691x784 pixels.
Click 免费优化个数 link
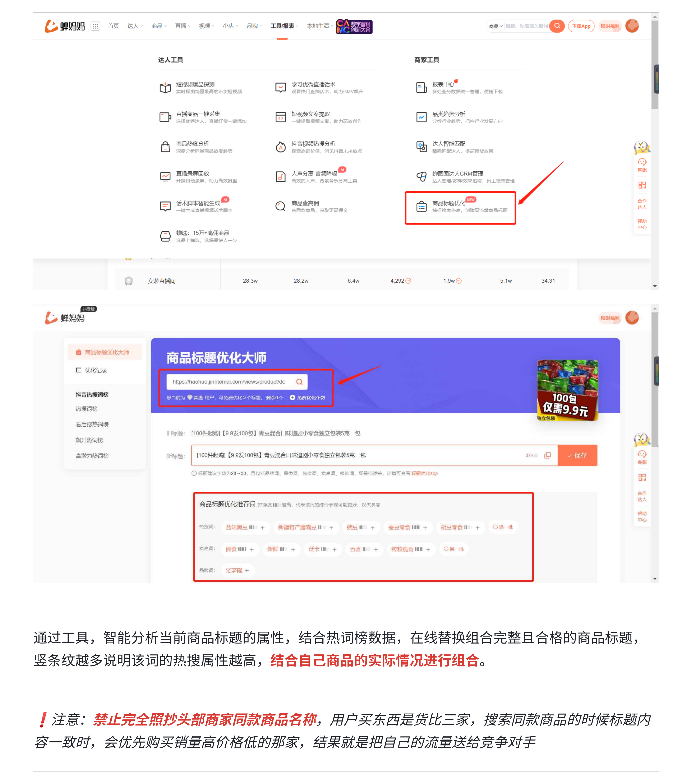click(308, 398)
